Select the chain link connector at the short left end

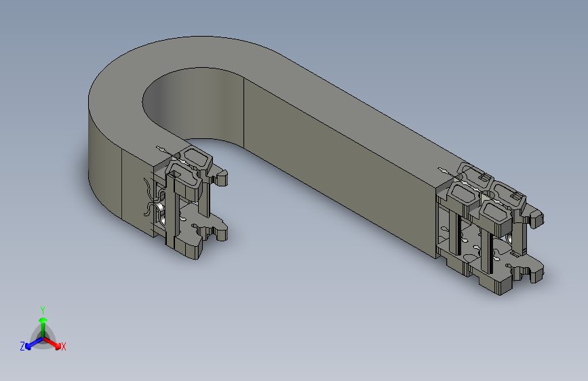(191, 203)
